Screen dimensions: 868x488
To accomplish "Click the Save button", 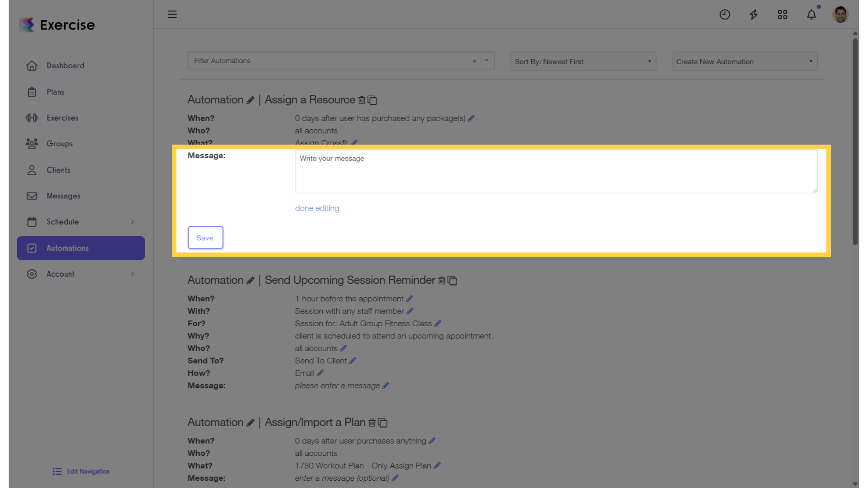I will [205, 238].
